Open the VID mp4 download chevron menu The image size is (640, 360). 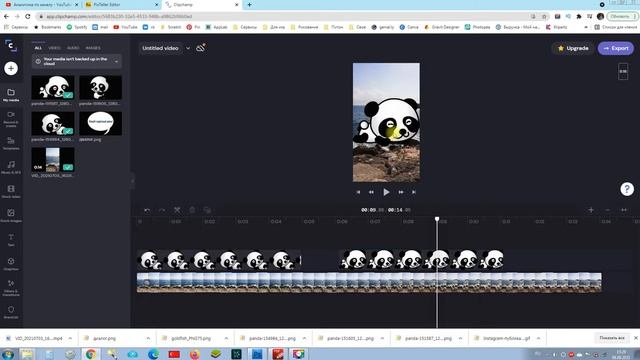tap(70, 338)
